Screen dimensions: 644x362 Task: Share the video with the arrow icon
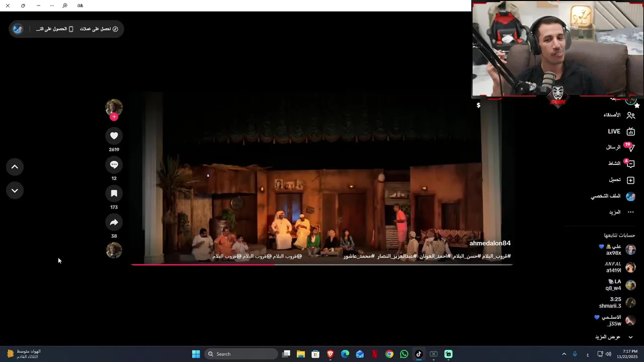pyautogui.click(x=114, y=222)
